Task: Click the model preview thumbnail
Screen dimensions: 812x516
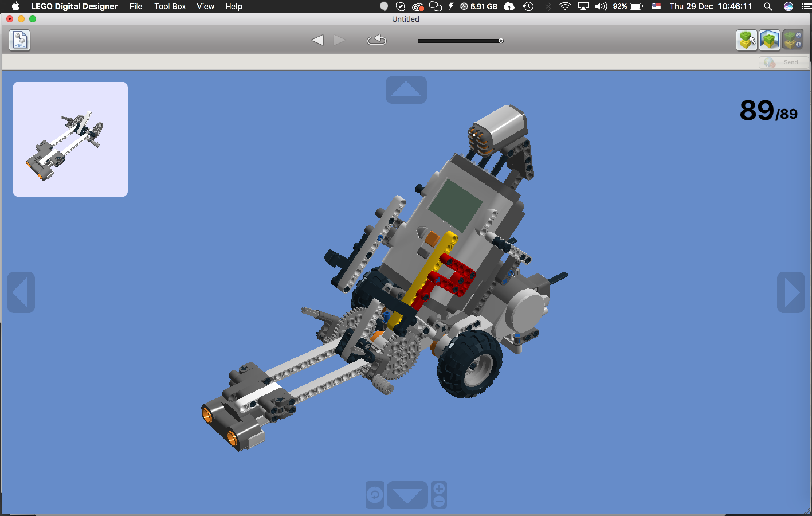Action: tap(70, 139)
